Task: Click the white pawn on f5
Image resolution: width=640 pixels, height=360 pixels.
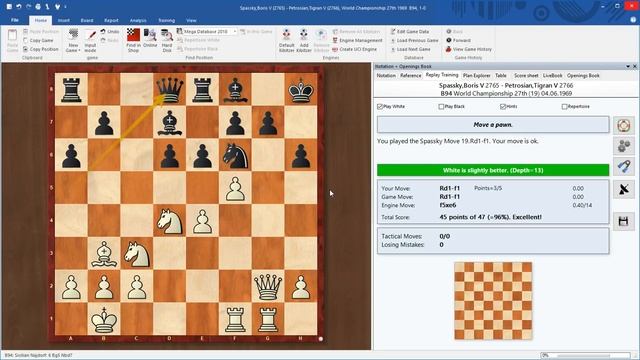Action: click(235, 188)
